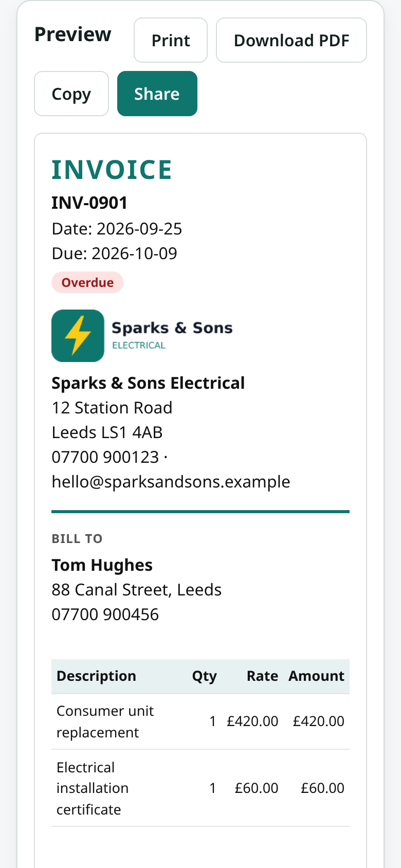Click the Preview panel title
Viewport: 401px width, 868px height.
click(x=73, y=34)
